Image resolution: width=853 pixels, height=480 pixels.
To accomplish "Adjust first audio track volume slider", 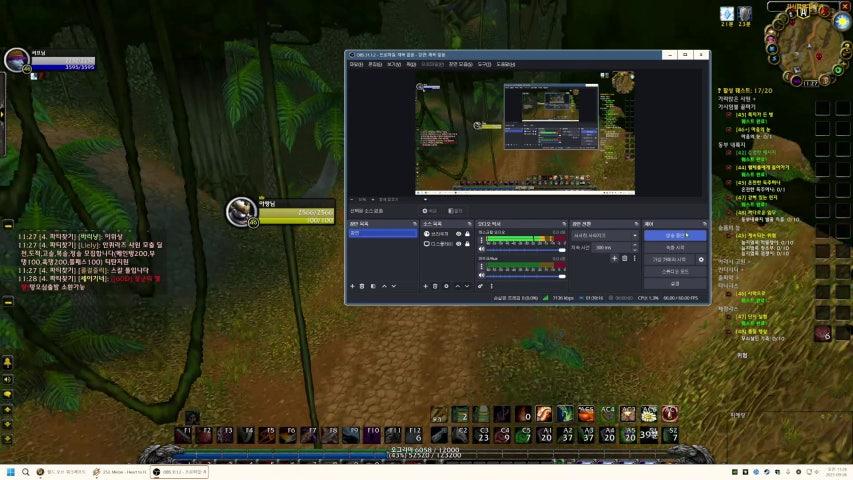I will click(x=526, y=250).
